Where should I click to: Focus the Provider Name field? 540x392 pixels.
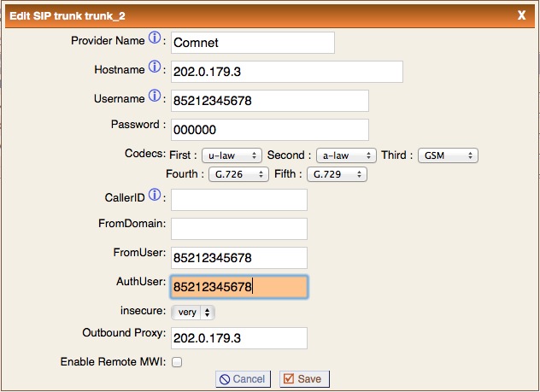(252, 42)
